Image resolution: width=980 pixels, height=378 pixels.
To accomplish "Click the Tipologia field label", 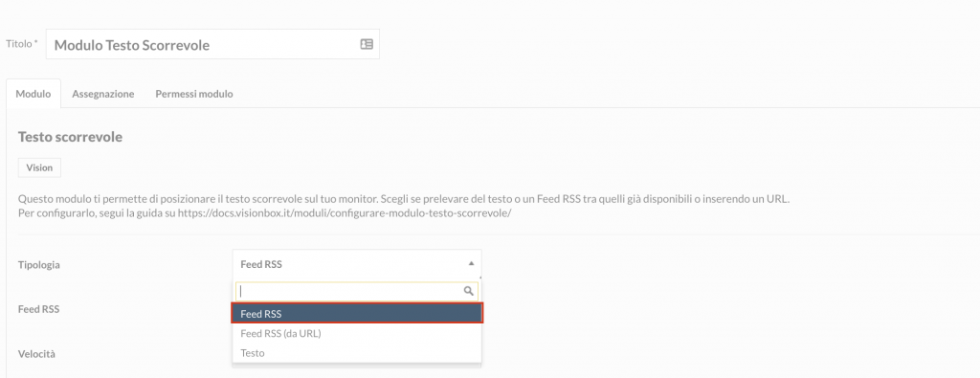I will click(39, 265).
